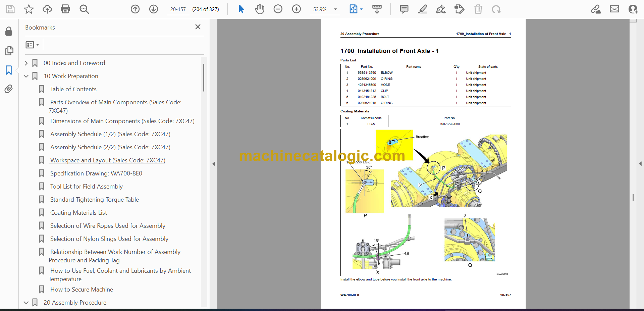Open Selection of Wire Ropes bookmark

[x=108, y=226]
